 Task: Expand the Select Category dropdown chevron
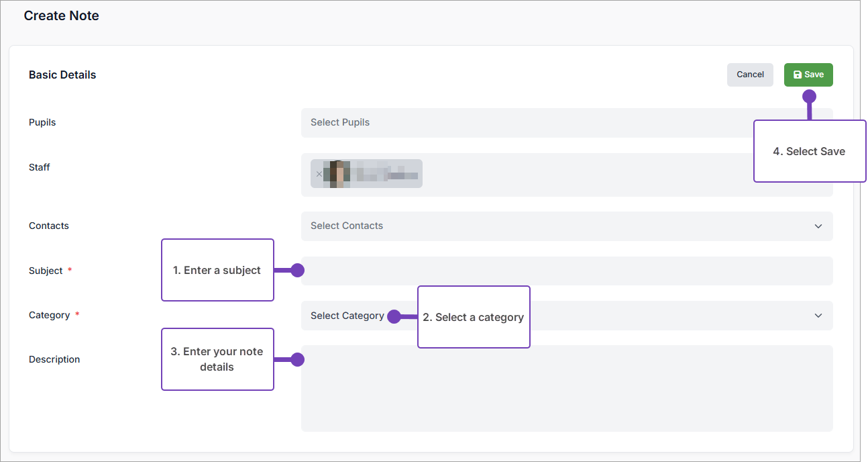click(818, 316)
